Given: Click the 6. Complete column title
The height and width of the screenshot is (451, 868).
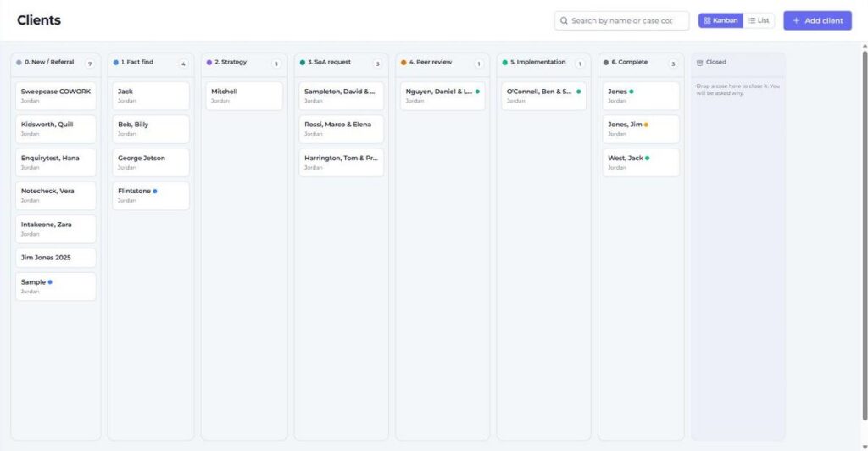Looking at the screenshot, I should [630, 63].
